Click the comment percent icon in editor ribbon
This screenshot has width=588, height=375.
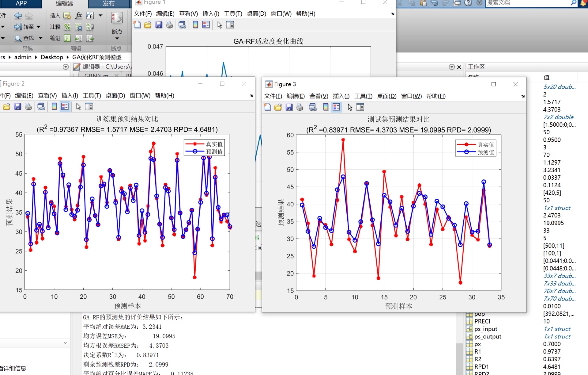click(67, 27)
